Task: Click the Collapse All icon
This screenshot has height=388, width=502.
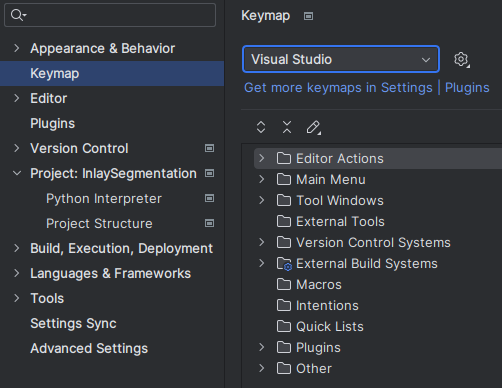Action: [x=287, y=127]
